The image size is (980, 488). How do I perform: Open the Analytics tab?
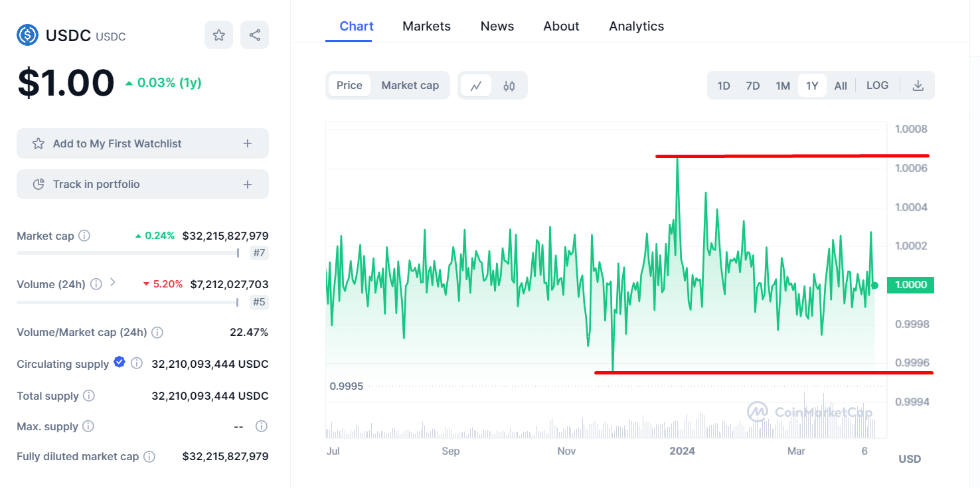636,26
